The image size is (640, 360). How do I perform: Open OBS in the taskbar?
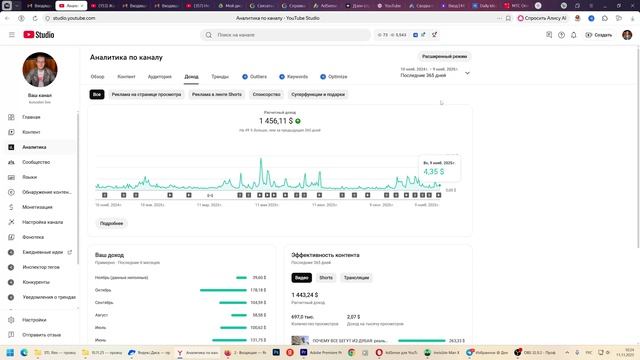(x=535, y=352)
